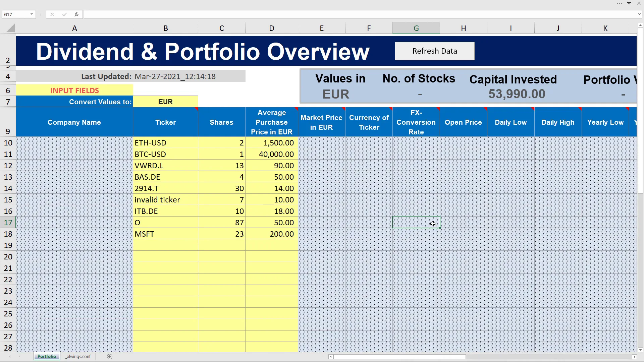
Task: Open the Name Box dropdown arrow
Action: [32, 14]
